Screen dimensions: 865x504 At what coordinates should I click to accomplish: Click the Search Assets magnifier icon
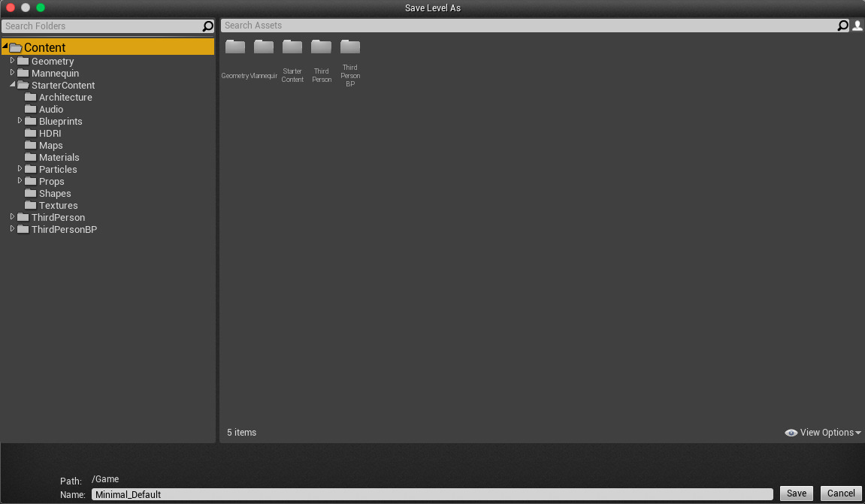[843, 26]
